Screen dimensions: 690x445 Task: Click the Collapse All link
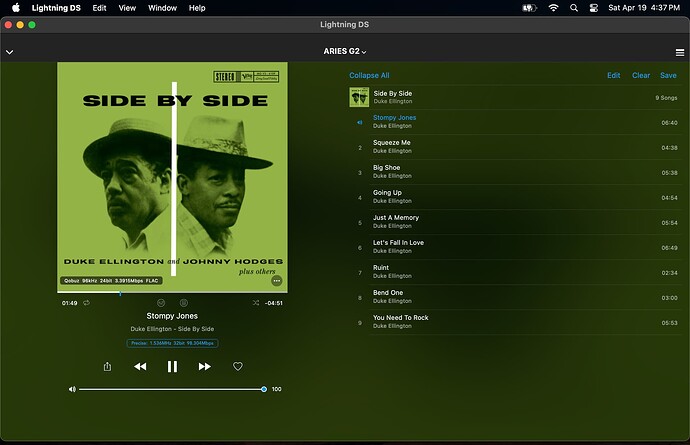[x=369, y=75]
